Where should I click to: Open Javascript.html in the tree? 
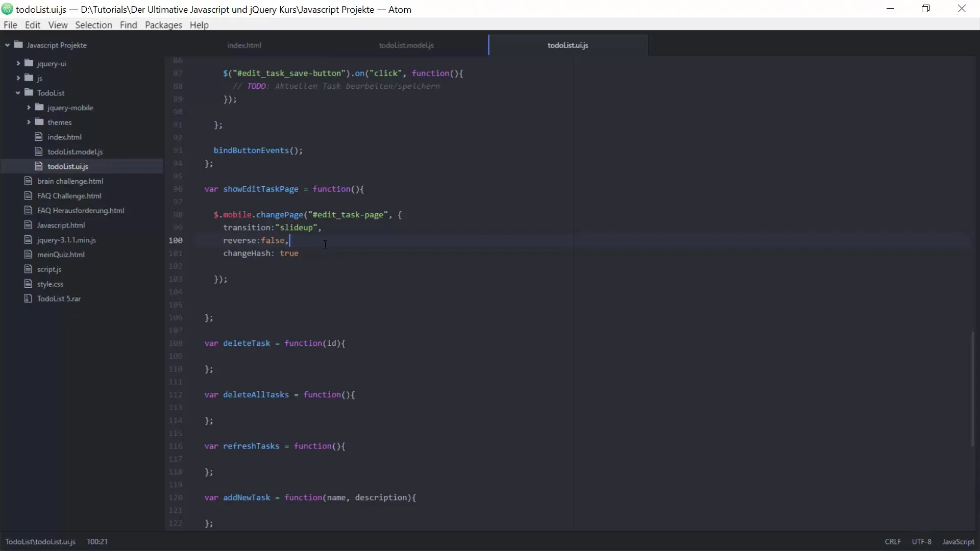coord(61,225)
